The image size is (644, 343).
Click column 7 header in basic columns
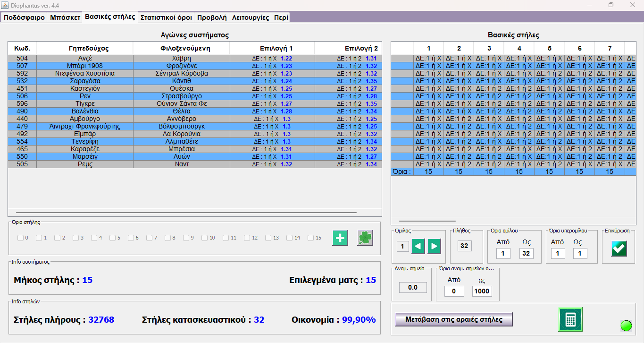click(x=610, y=48)
